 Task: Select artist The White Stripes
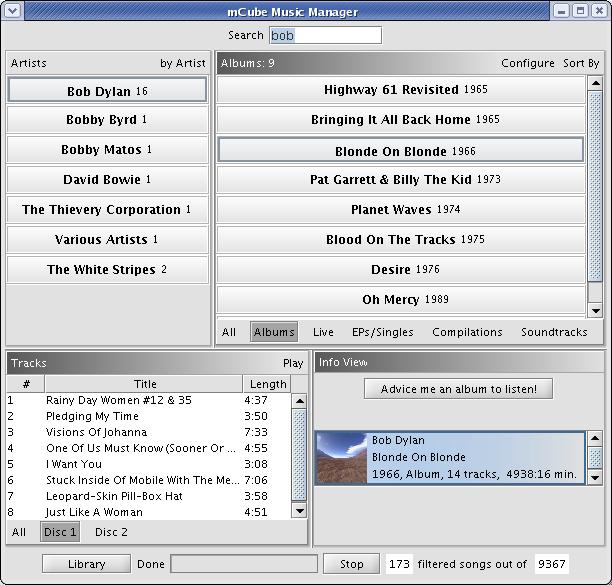107,269
